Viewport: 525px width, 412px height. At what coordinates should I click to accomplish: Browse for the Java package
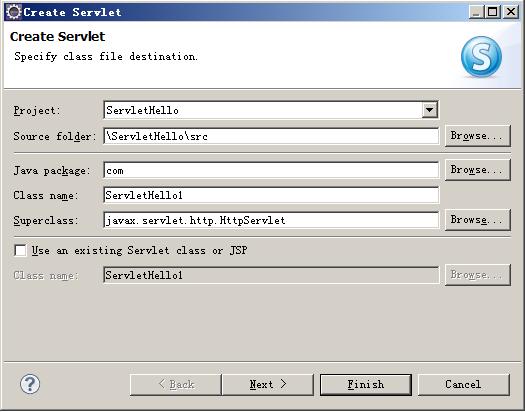click(478, 170)
